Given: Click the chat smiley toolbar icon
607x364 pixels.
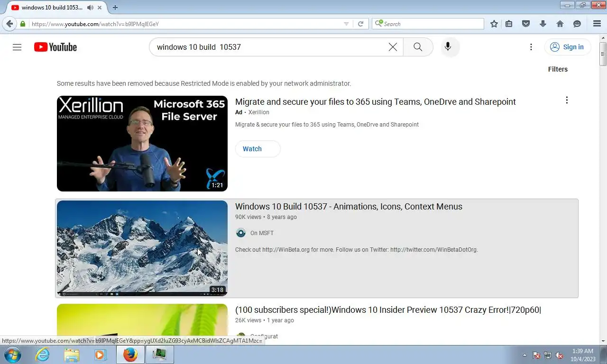Looking at the screenshot, I should pos(577,24).
